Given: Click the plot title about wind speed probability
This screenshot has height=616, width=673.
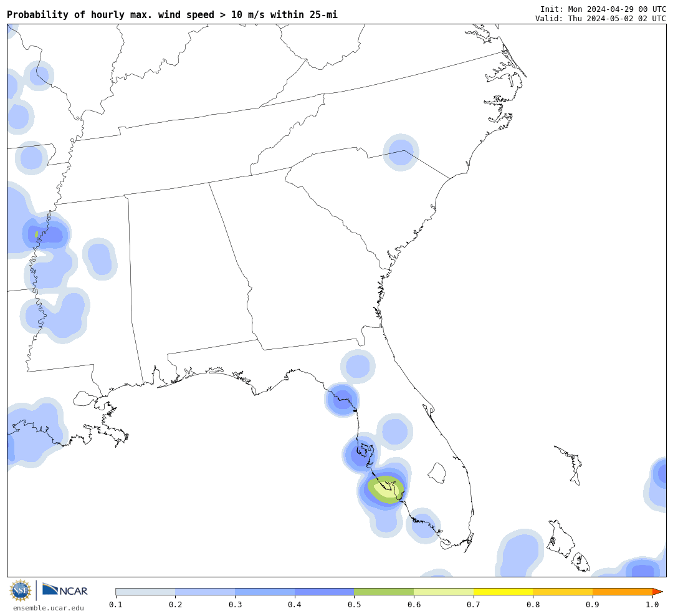Looking at the screenshot, I should pyautogui.click(x=172, y=14).
